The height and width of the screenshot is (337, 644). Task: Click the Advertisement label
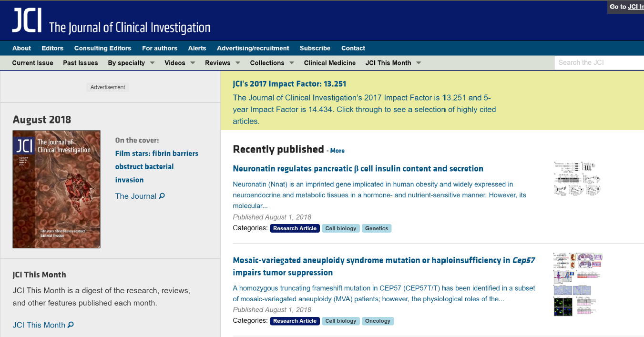pyautogui.click(x=108, y=87)
